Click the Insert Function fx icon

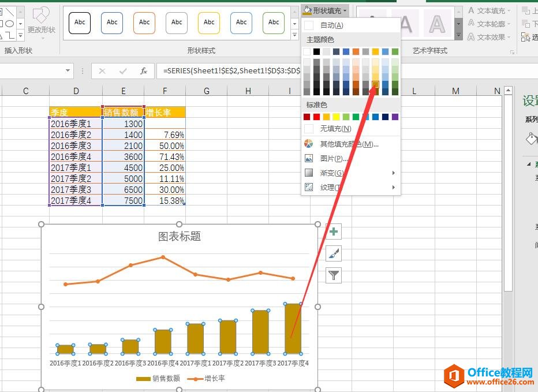pos(143,71)
